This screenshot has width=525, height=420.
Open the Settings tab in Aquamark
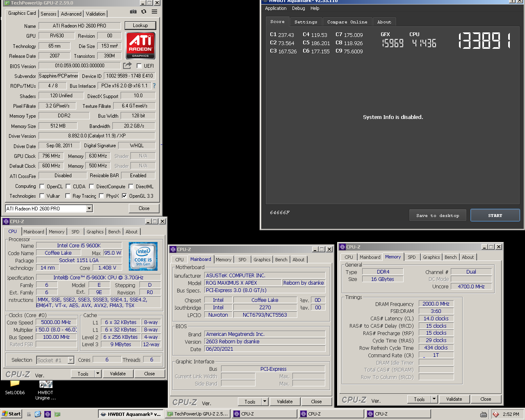click(x=306, y=22)
